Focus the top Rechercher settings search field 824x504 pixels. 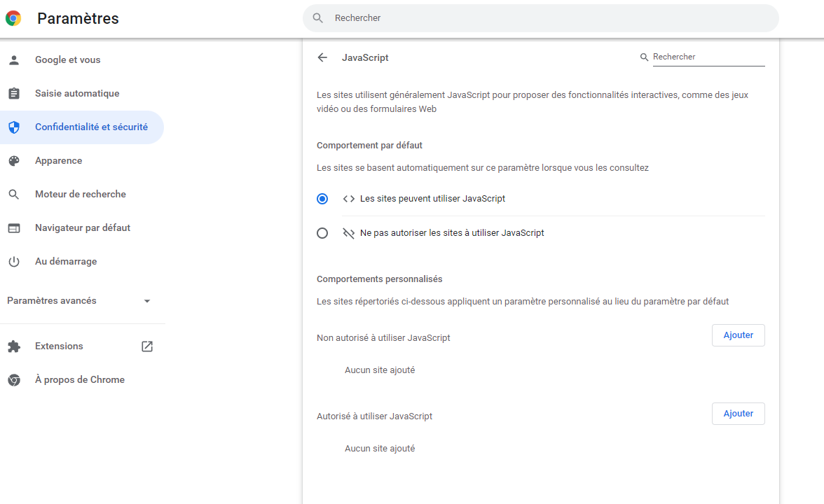[x=541, y=18]
